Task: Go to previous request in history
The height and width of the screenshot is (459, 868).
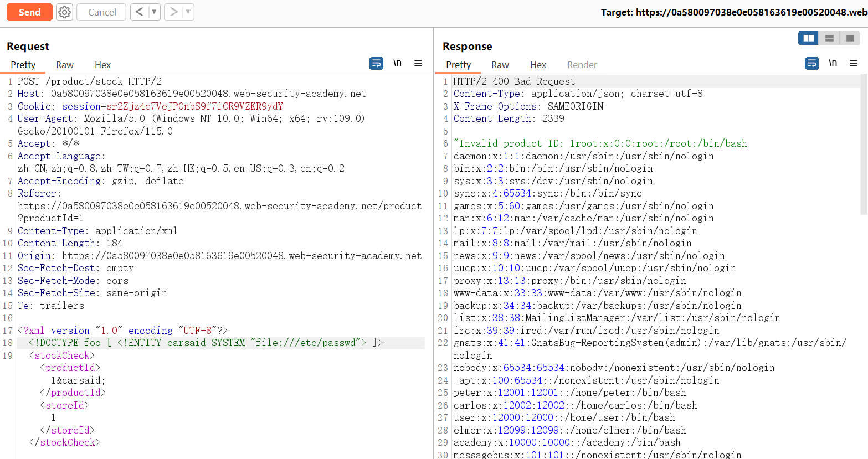Action: [x=140, y=12]
